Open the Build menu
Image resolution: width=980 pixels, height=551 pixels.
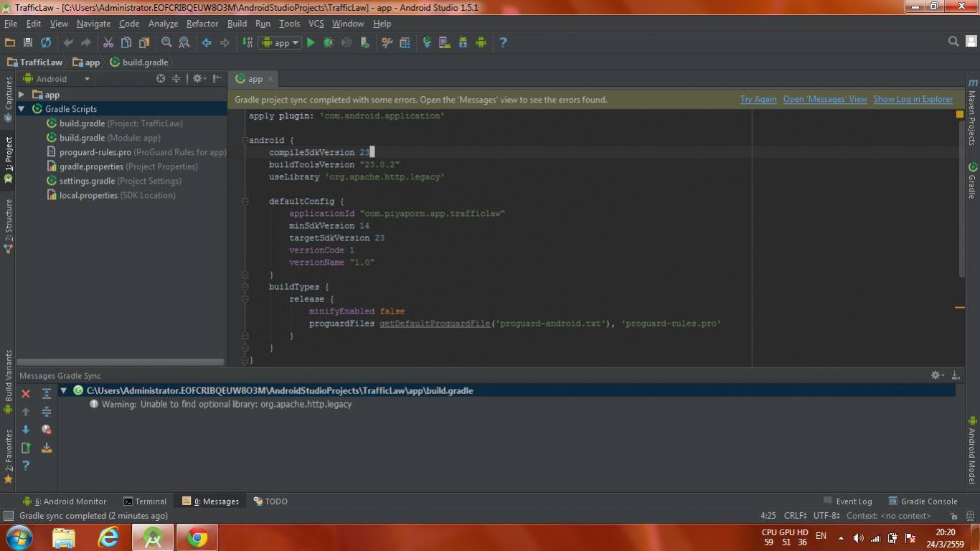click(237, 24)
